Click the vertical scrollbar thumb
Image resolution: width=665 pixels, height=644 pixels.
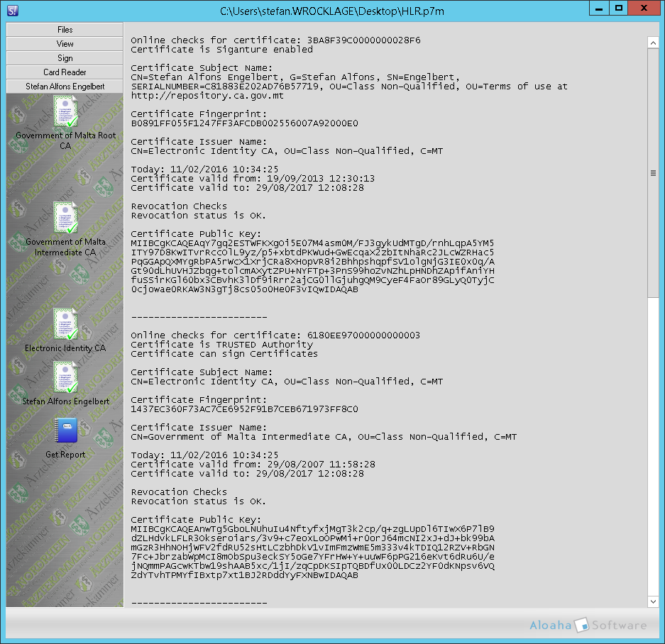[x=653, y=173]
